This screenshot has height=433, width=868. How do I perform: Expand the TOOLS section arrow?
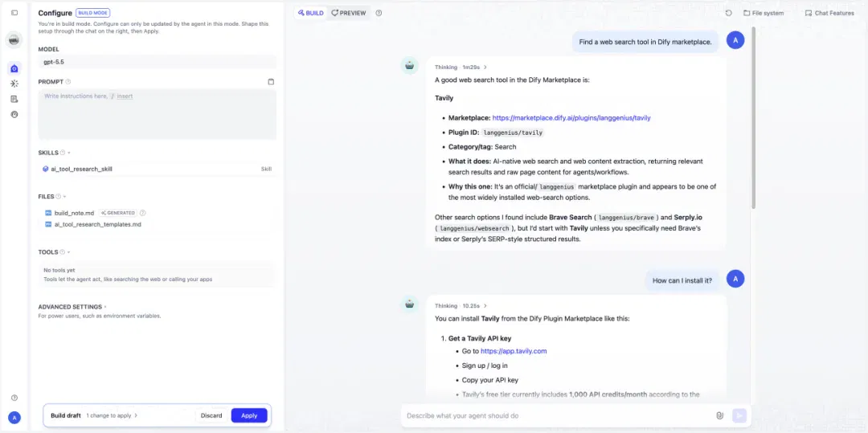(x=68, y=252)
